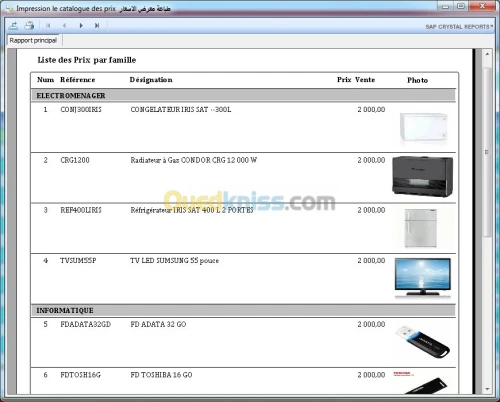The image size is (500, 402).
Task: Click the window title bar app icon
Action: coord(9,8)
